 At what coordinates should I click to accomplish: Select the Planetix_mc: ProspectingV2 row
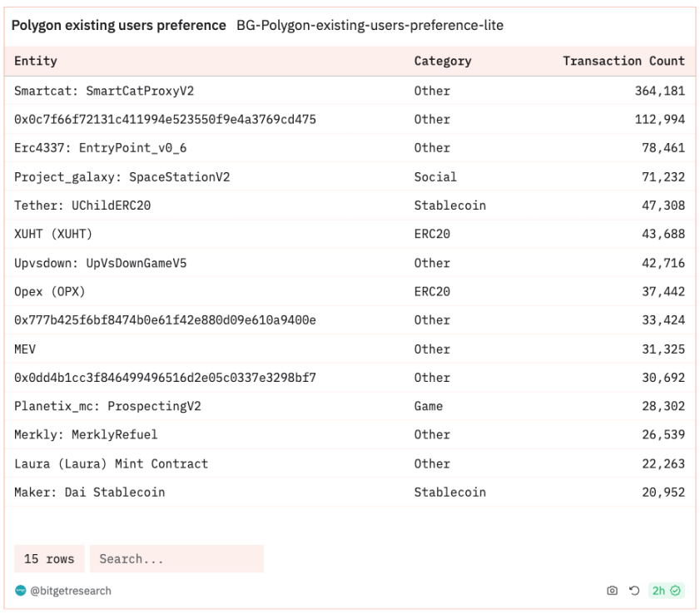click(350, 406)
